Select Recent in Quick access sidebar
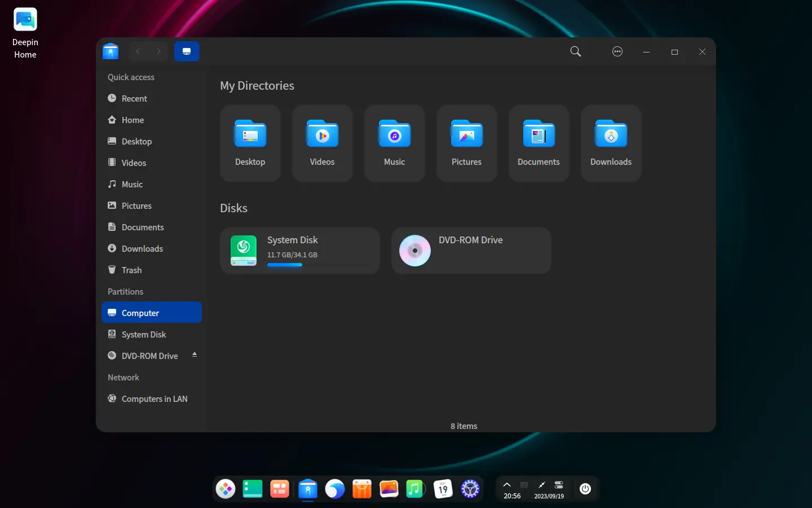Image resolution: width=812 pixels, height=508 pixels. tap(134, 99)
